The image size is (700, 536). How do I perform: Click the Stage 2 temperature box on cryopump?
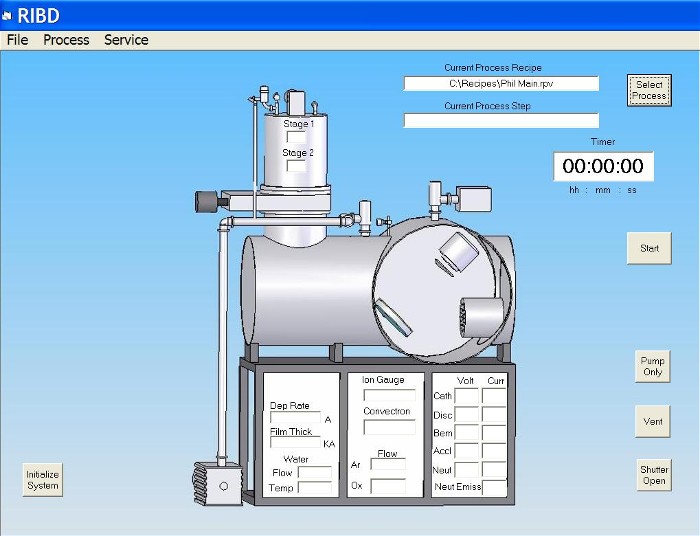(x=297, y=166)
